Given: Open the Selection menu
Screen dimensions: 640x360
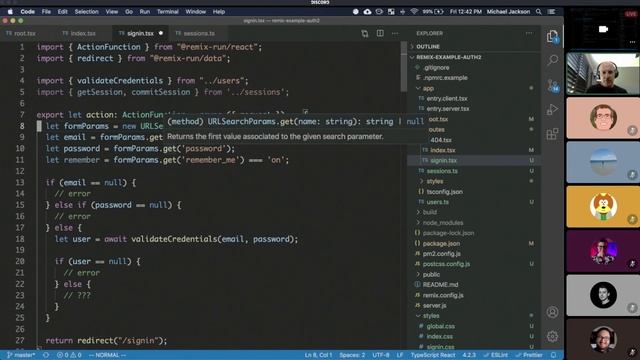Looking at the screenshot, I should pyautogui.click(x=87, y=12).
